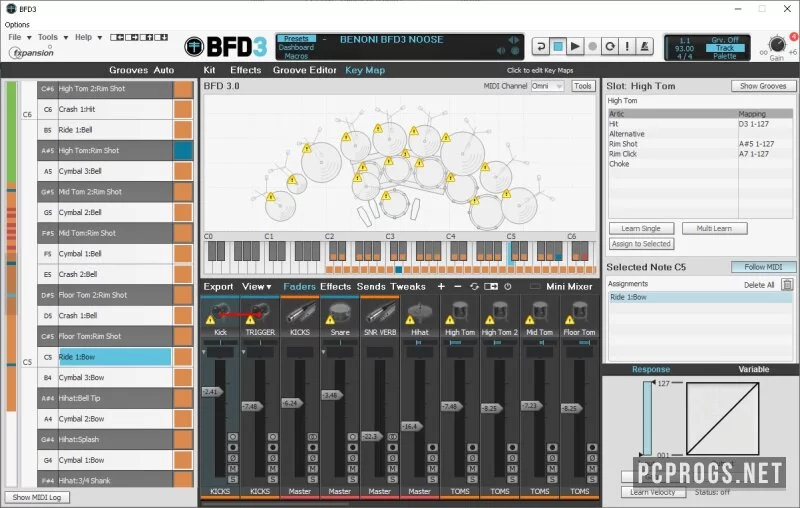The height and width of the screenshot is (508, 800).
Task: Click the exclamation mark panic button
Action: [x=627, y=46]
